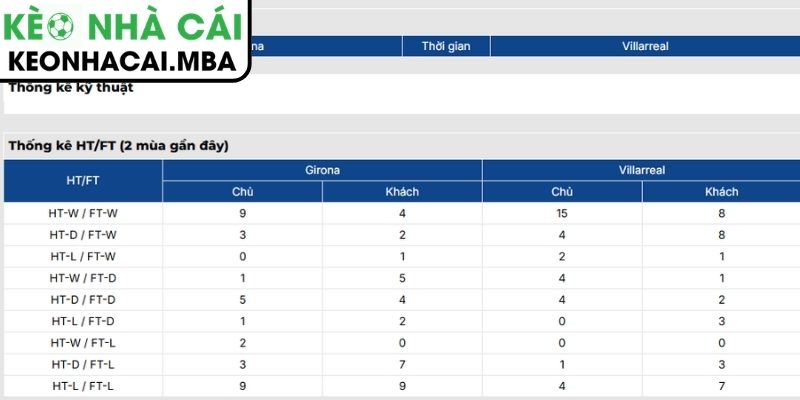Select the Girona group header in HT/FT table
The image size is (800, 400).
click(x=322, y=170)
